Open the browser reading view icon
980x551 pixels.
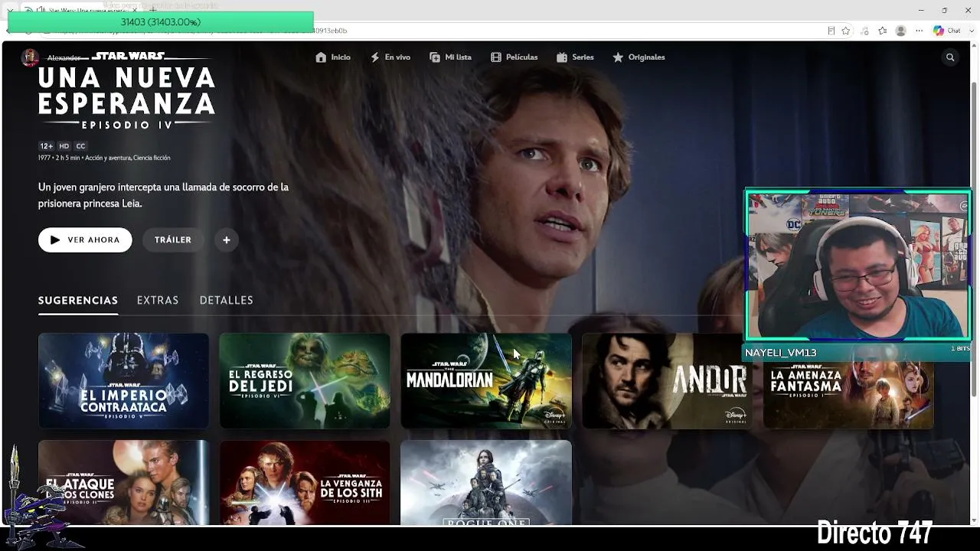coord(831,31)
